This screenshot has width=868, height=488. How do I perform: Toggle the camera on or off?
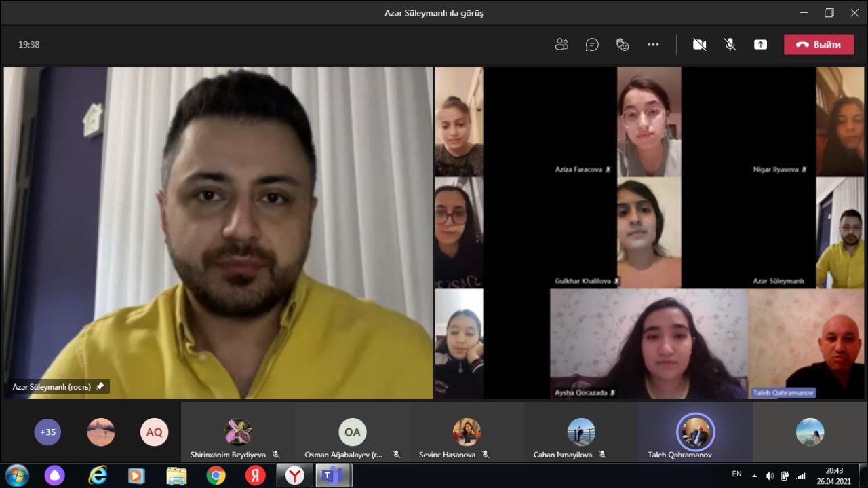pyautogui.click(x=699, y=45)
